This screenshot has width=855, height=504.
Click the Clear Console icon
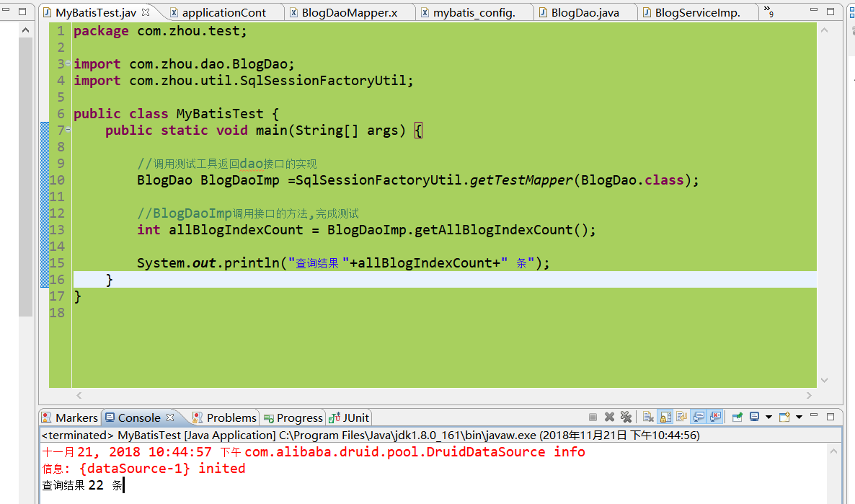coord(647,417)
